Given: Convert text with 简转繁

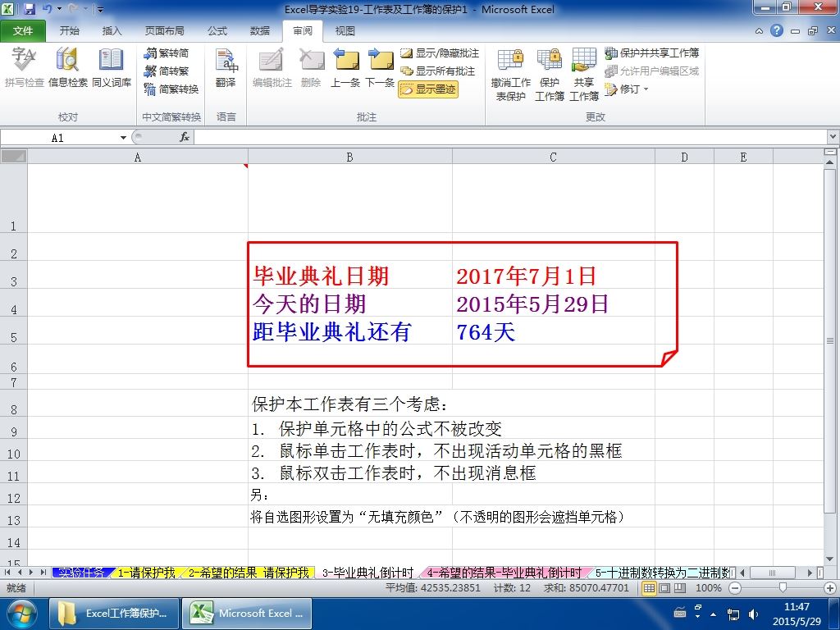Looking at the screenshot, I should tap(167, 71).
